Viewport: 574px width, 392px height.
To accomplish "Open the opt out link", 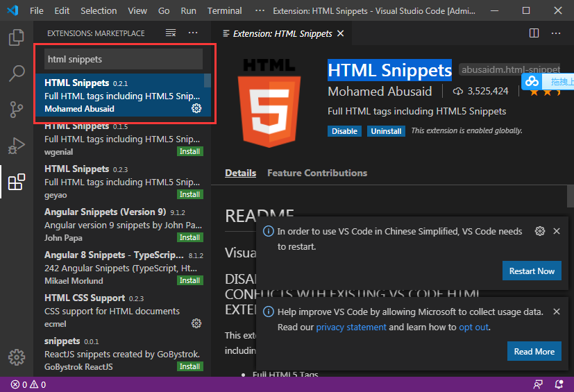I will click(x=473, y=327).
